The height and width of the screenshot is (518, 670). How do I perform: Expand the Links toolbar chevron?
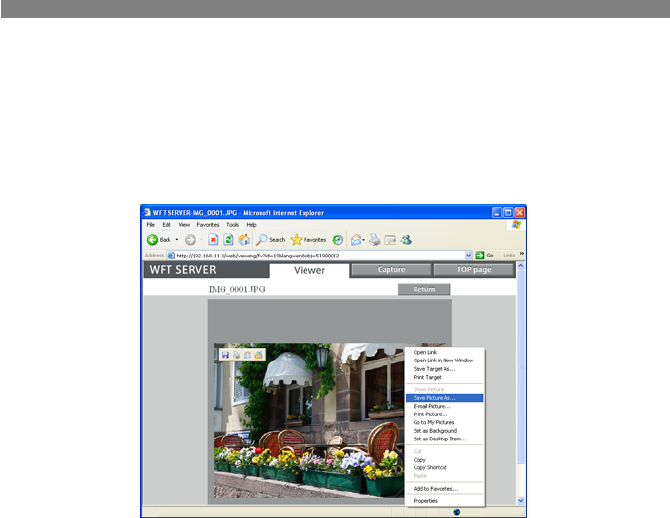(x=522, y=254)
